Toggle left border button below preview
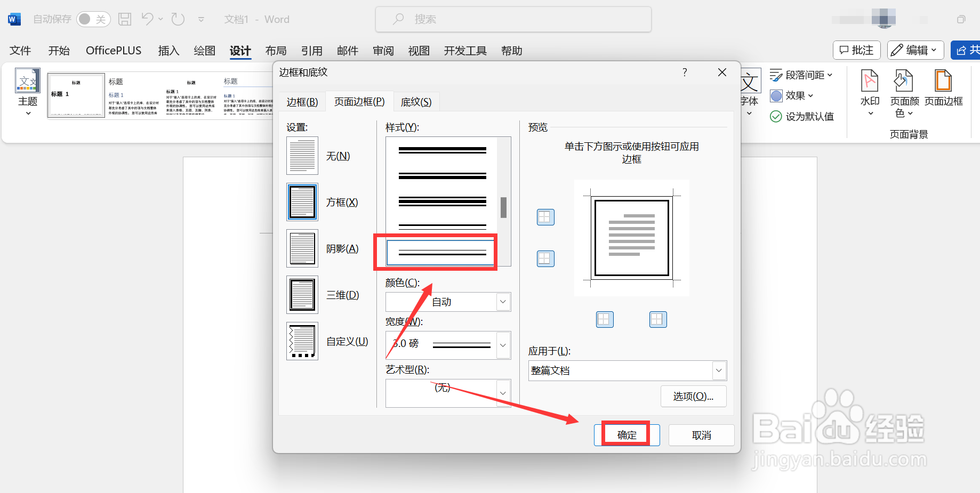The height and width of the screenshot is (493, 980). pos(605,319)
